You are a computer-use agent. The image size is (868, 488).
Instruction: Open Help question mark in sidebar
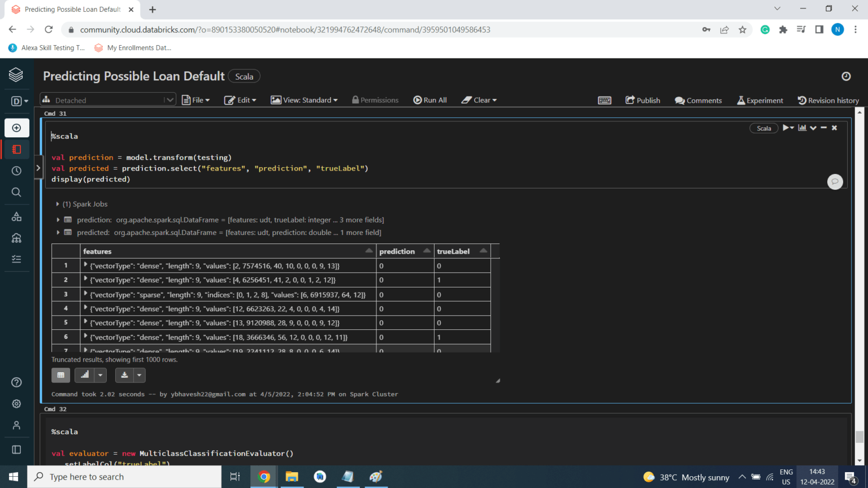(x=16, y=382)
